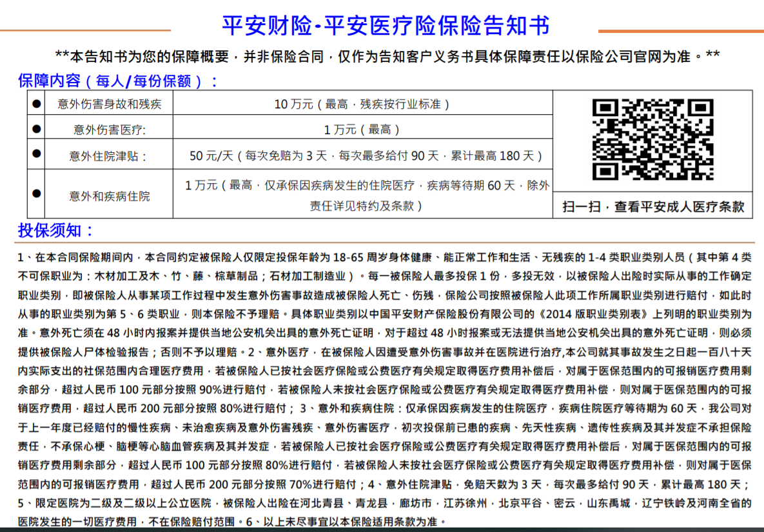Open the 平安财险·平安医疗险保险告知书 title
Viewport: 764px width, 532px height.
click(x=385, y=23)
